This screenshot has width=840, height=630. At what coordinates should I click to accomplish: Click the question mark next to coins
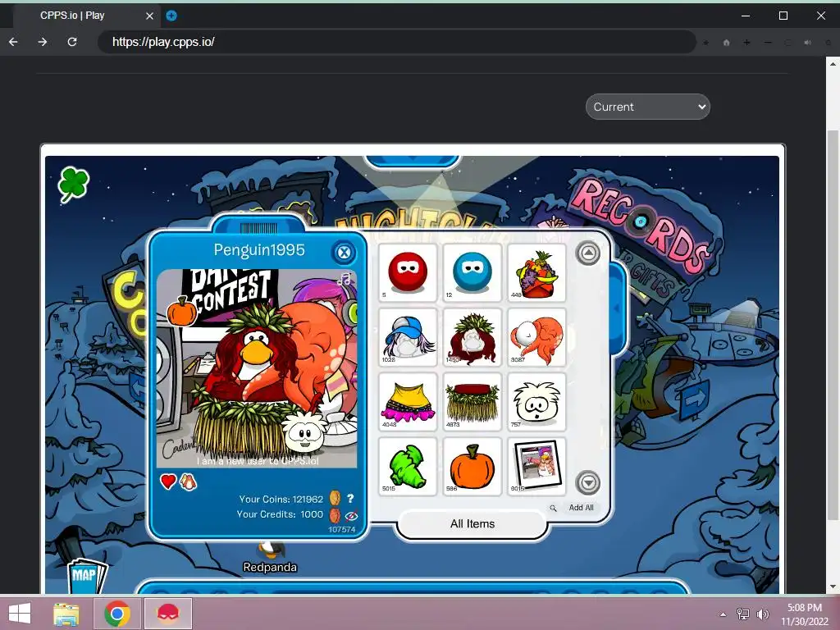(350, 498)
